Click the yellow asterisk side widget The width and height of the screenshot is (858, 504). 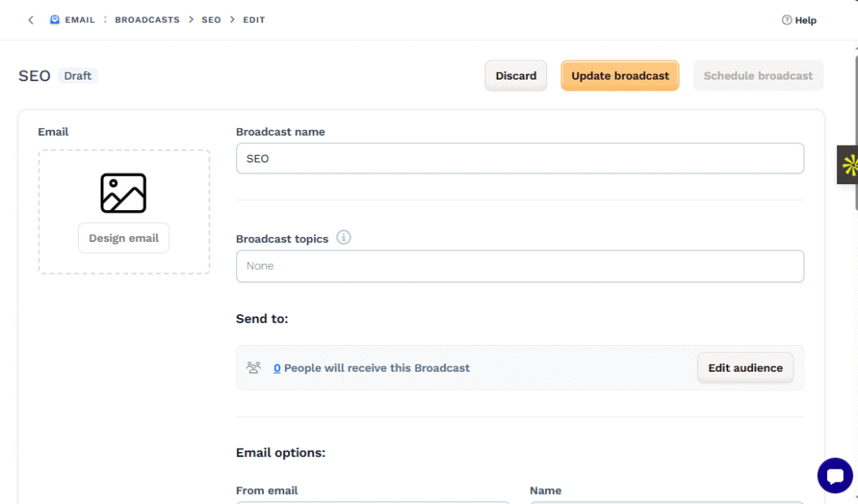pyautogui.click(x=848, y=165)
